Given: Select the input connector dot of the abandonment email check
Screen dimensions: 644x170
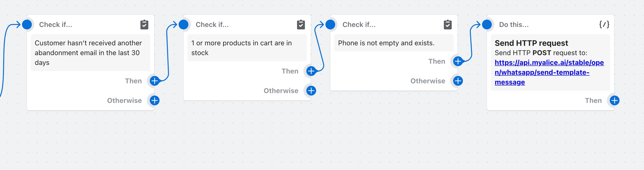Looking at the screenshot, I should point(27,25).
